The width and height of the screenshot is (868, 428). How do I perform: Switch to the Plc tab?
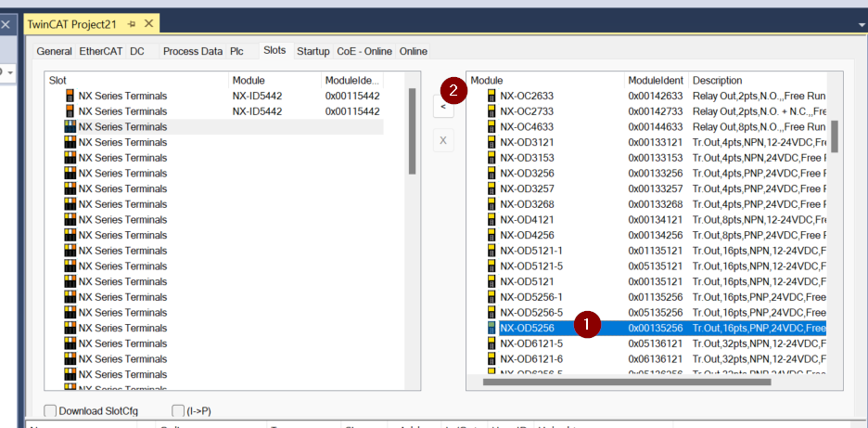236,52
